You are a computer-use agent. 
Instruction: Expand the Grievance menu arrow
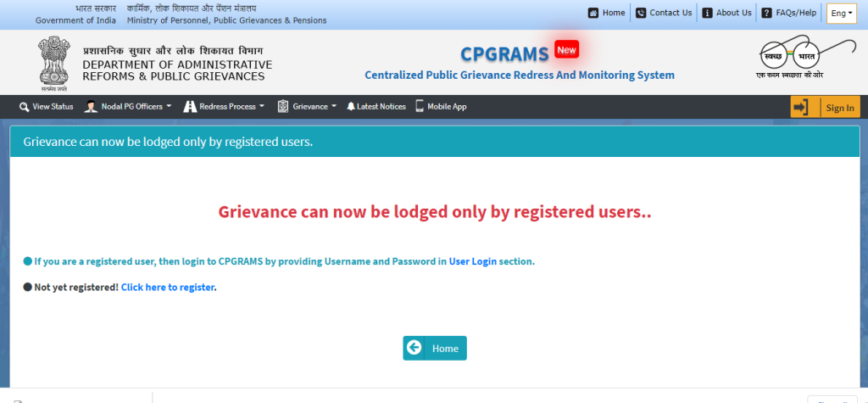click(x=334, y=106)
